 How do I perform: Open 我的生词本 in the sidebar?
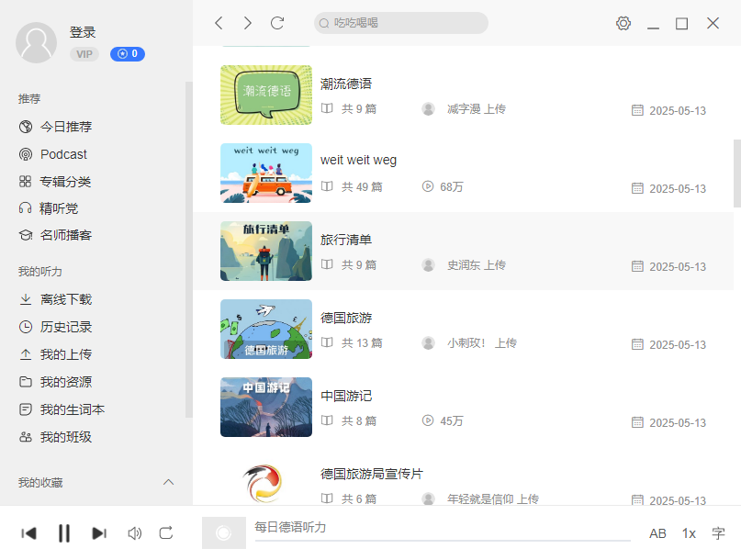click(62, 409)
